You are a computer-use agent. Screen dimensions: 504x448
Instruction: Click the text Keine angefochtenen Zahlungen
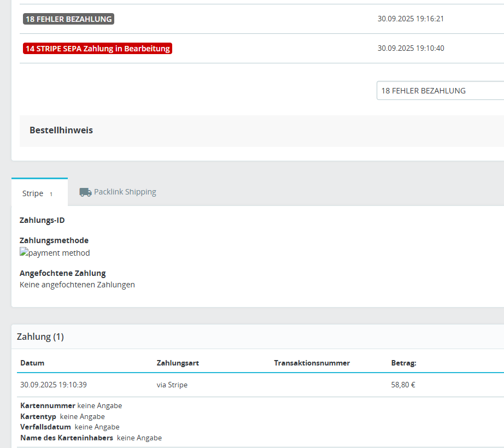click(77, 285)
